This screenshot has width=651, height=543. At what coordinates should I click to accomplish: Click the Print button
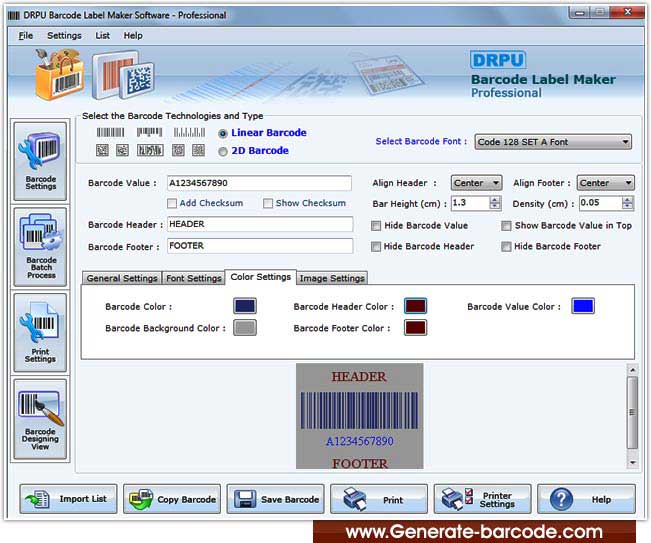tap(379, 499)
